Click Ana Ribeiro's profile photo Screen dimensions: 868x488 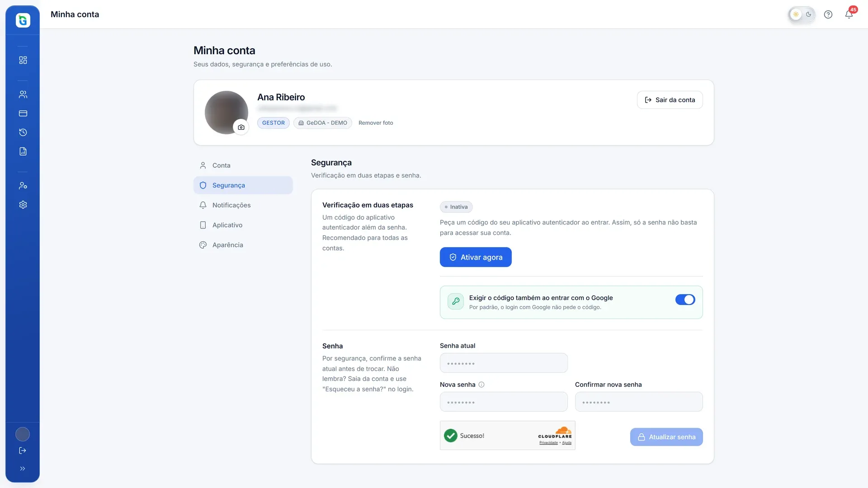[x=226, y=113]
